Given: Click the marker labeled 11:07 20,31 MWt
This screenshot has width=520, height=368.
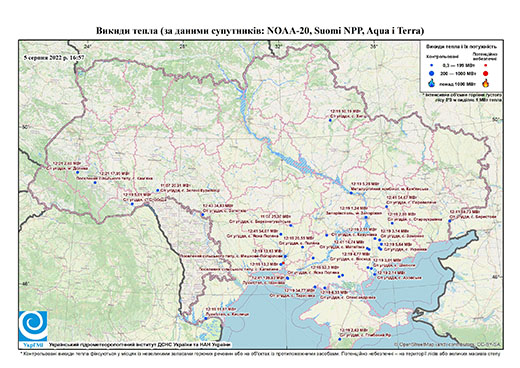Looking at the screenshot, I should point(158,190).
